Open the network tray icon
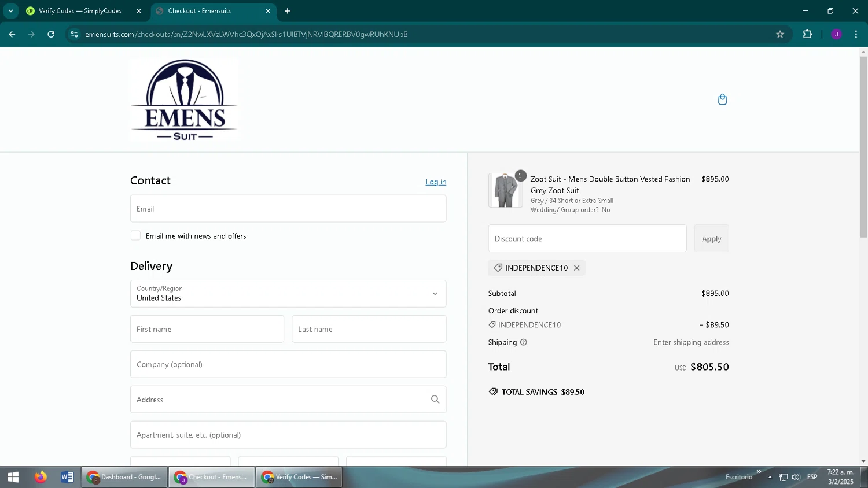The image size is (868, 488). click(x=783, y=477)
